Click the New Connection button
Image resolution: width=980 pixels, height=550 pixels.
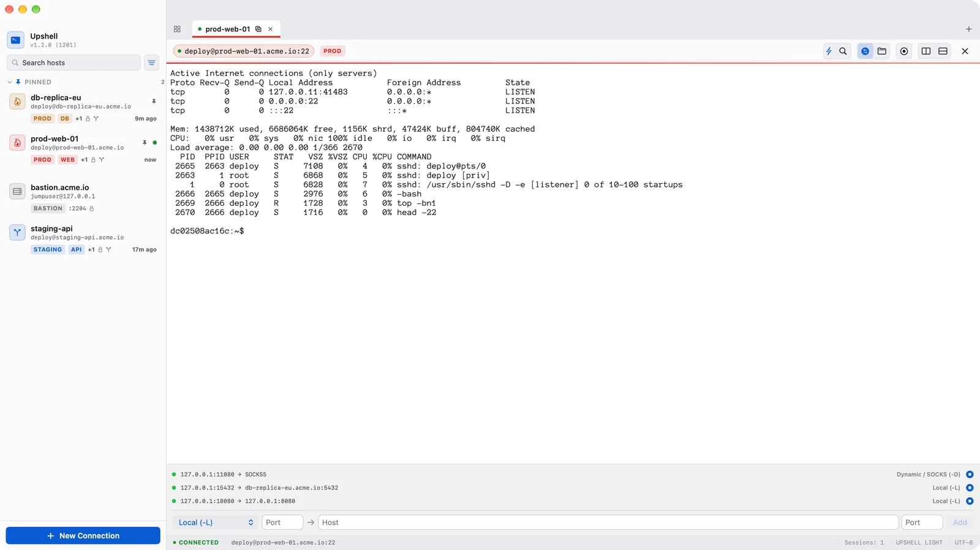click(x=83, y=536)
